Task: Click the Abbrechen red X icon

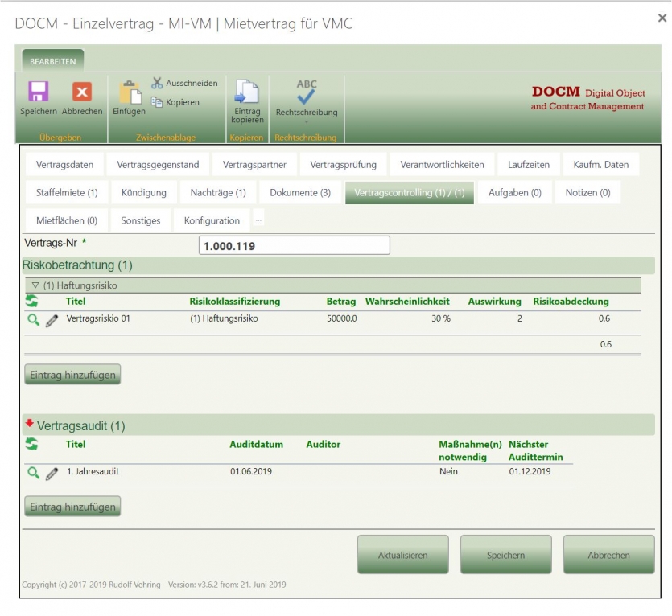Action: (x=82, y=92)
